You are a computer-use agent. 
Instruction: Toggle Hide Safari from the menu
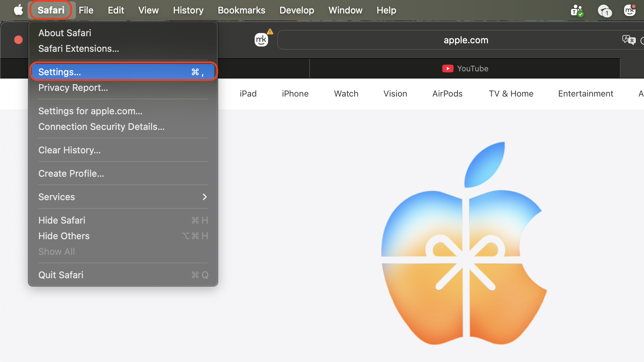62,220
